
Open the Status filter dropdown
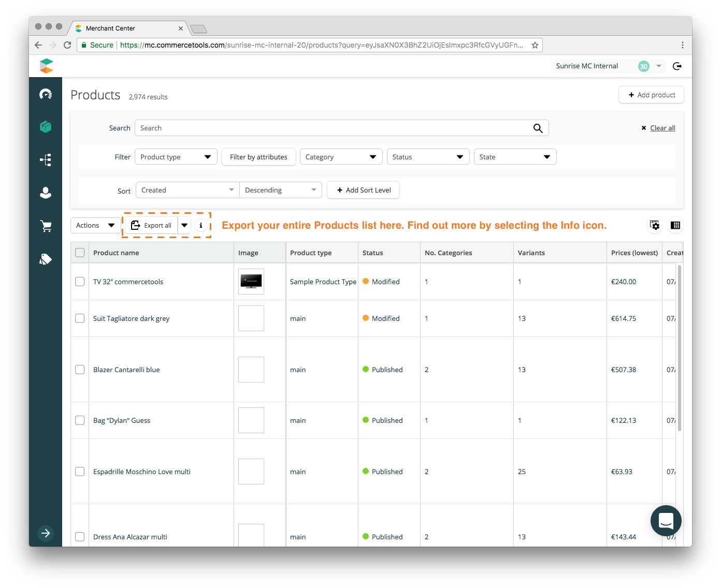pyautogui.click(x=428, y=157)
